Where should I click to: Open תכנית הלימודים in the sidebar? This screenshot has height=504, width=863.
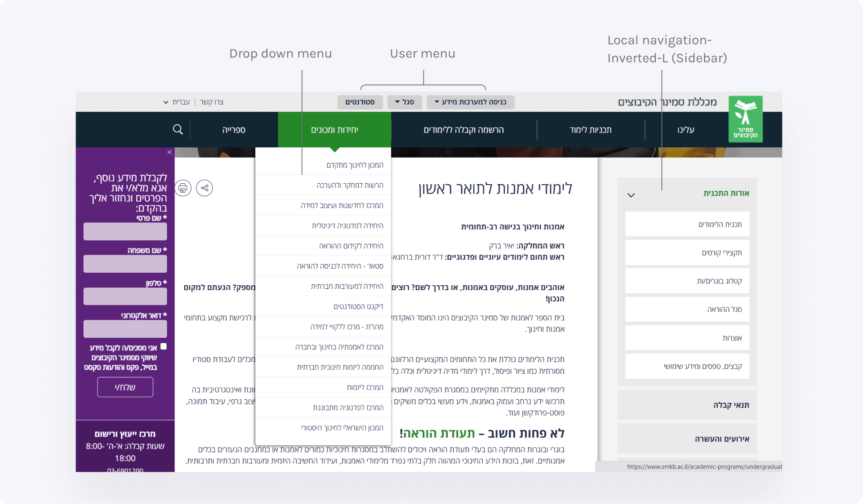[687, 224]
